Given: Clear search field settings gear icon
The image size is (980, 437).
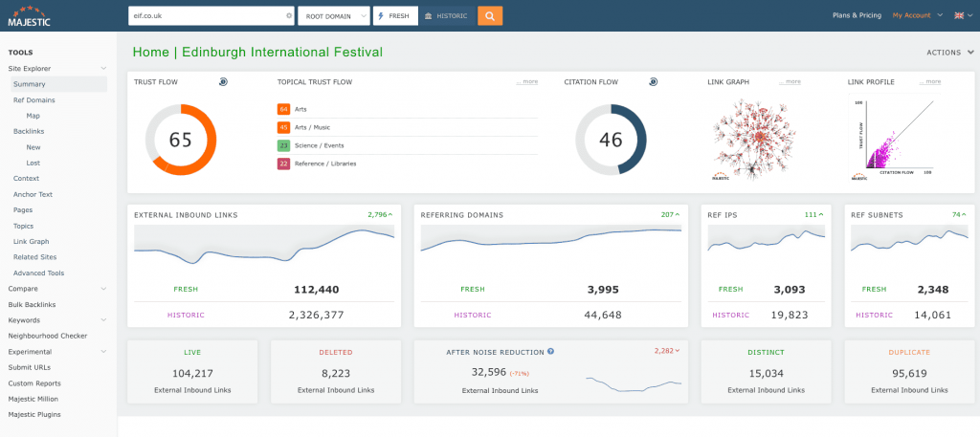Looking at the screenshot, I should pyautogui.click(x=289, y=15).
